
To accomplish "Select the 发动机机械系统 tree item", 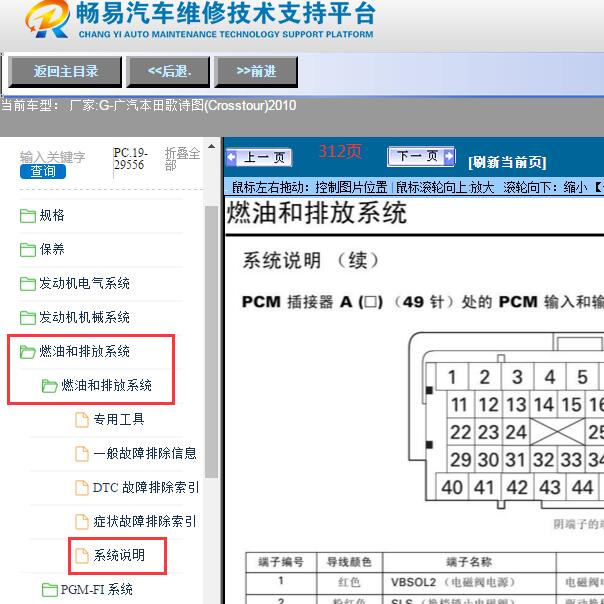I will [x=84, y=317].
